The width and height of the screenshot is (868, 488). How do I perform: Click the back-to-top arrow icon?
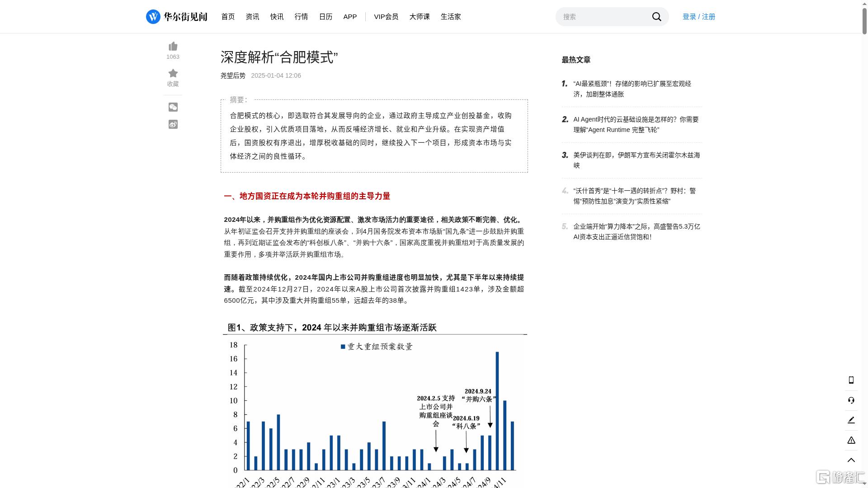(x=851, y=460)
